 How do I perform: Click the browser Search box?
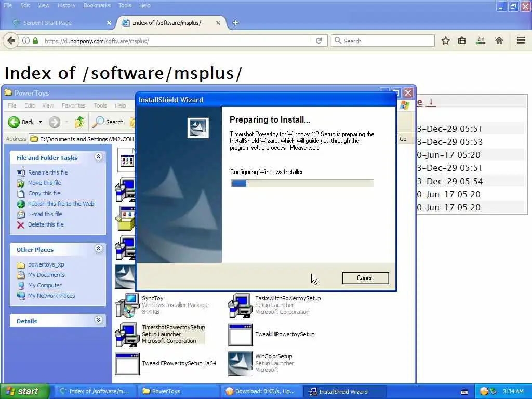point(383,41)
